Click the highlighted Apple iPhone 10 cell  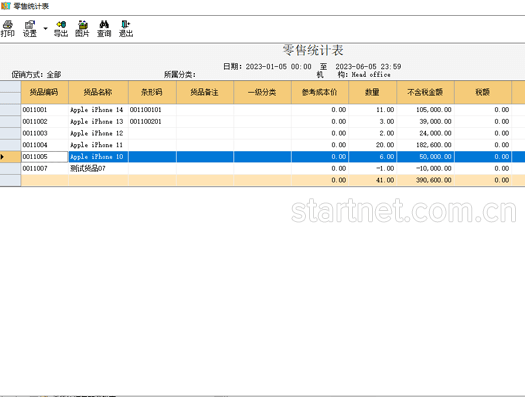[98, 157]
